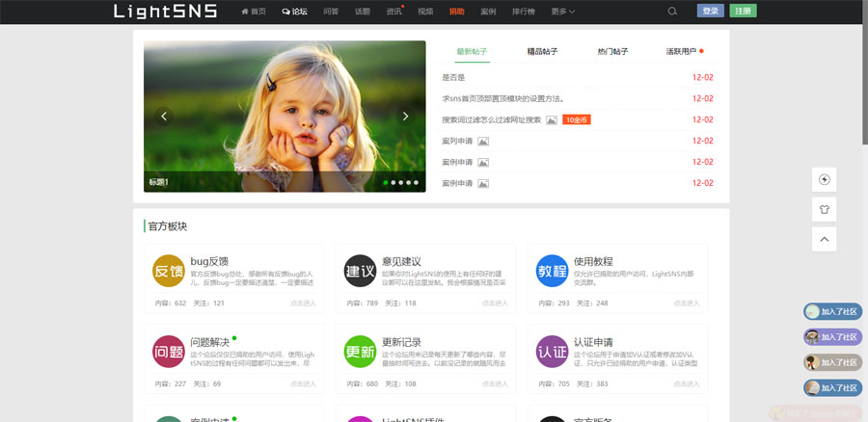Open the 话题 nav item
Screen dimensions: 868x422
363,11
